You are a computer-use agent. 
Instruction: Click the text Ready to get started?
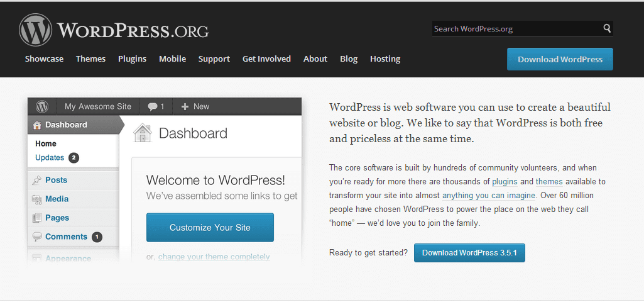click(x=368, y=252)
